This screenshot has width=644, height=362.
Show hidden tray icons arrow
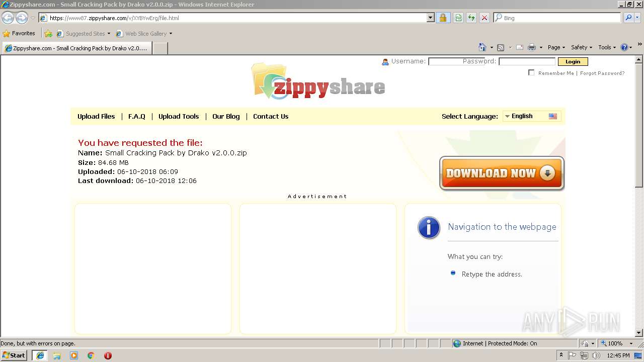(x=561, y=355)
